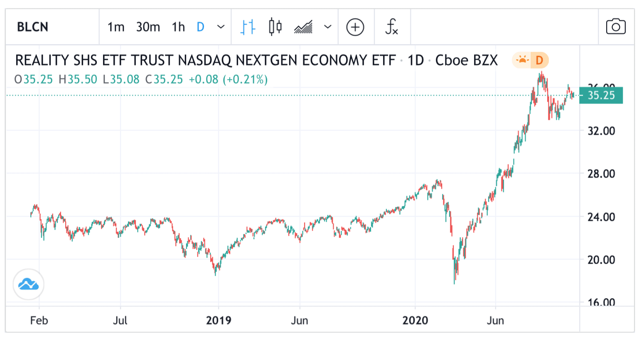The height and width of the screenshot is (341, 644).
Task: Click the 2019 label on the time axis
Action: [x=219, y=321]
